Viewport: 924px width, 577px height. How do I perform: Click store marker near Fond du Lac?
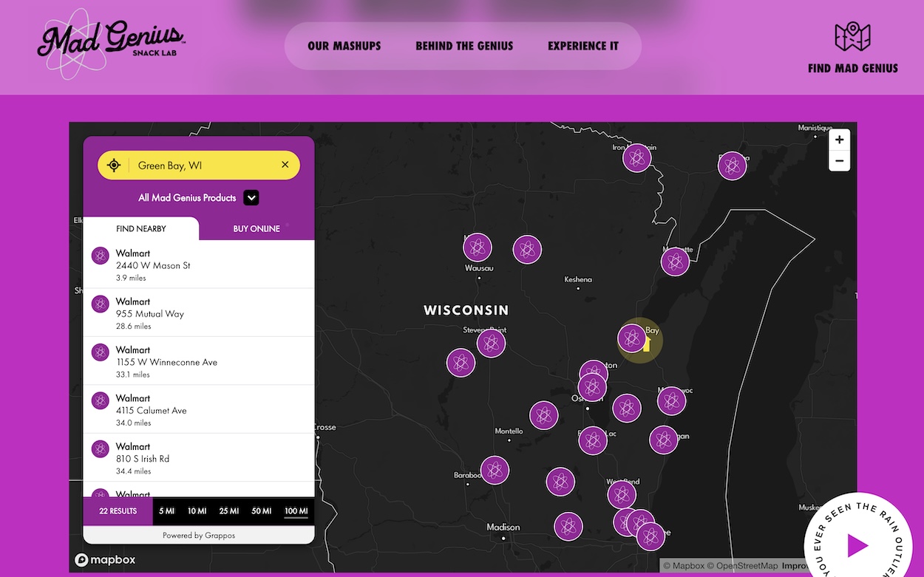(x=592, y=440)
